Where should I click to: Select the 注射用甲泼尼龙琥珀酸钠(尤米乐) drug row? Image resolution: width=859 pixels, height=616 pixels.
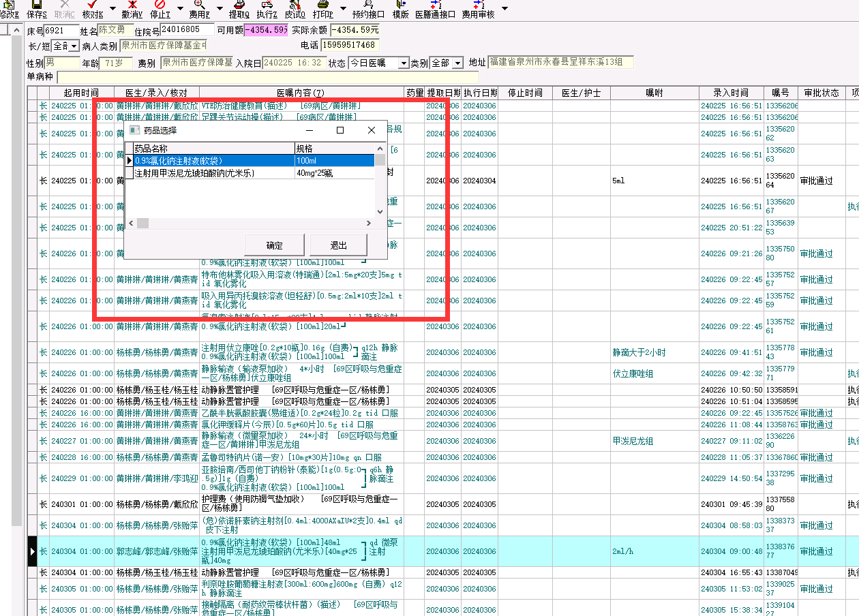point(250,173)
